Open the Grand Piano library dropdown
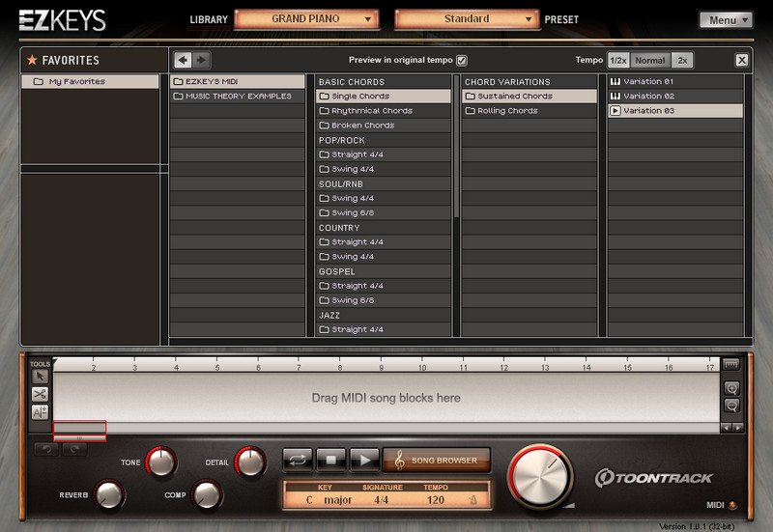The height and width of the screenshot is (532, 773). (306, 19)
